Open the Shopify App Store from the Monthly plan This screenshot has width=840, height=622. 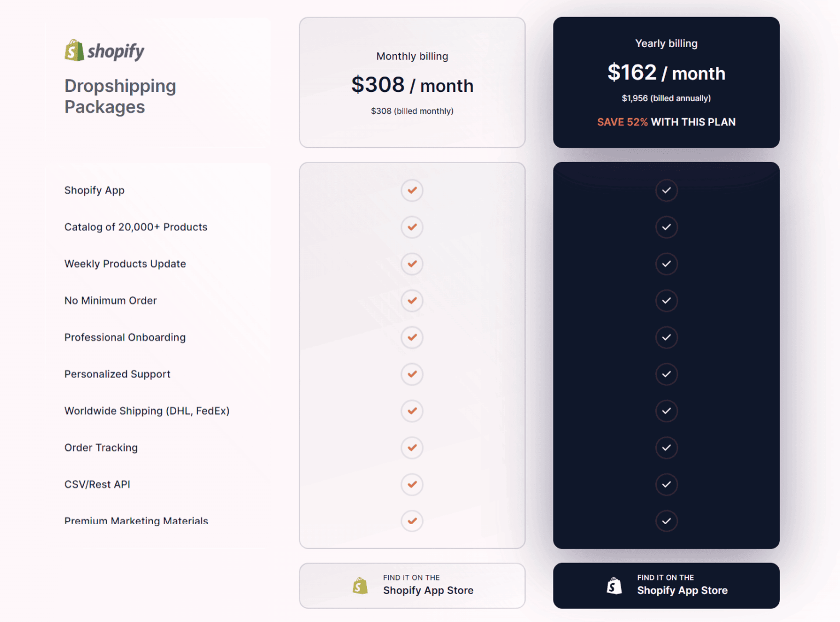412,585
